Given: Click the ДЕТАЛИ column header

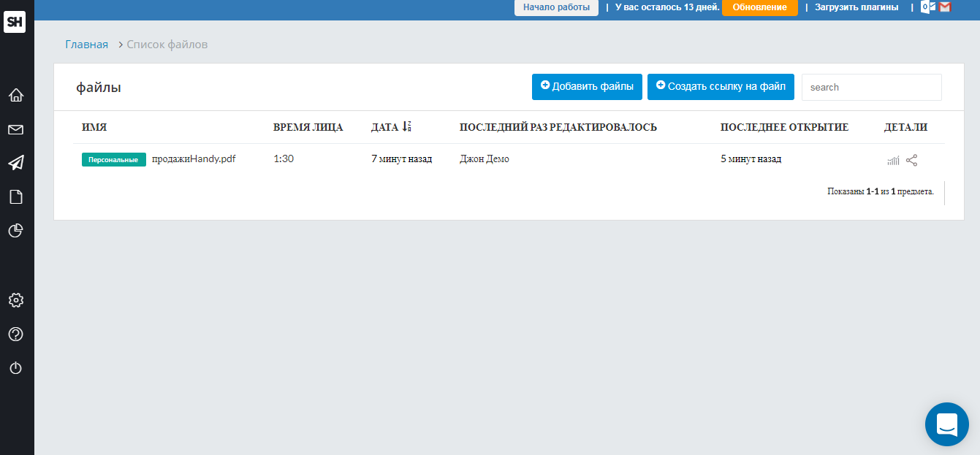Looking at the screenshot, I should coord(905,127).
